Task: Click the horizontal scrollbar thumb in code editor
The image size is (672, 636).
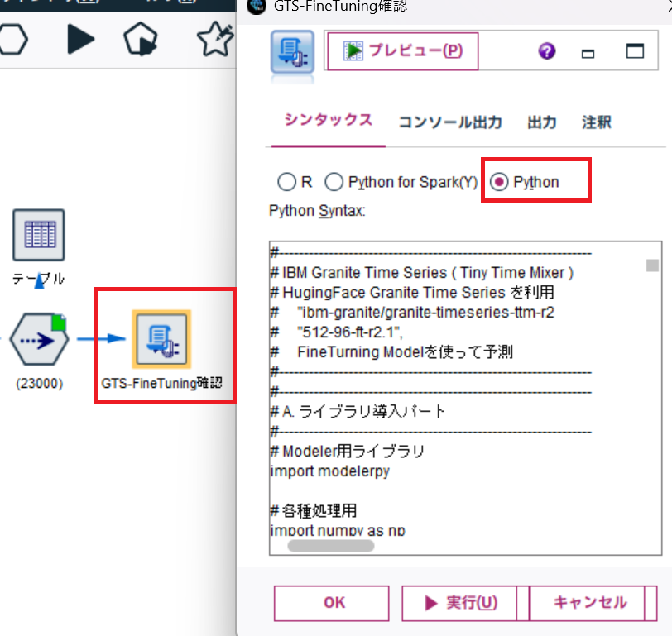Action: [331, 546]
